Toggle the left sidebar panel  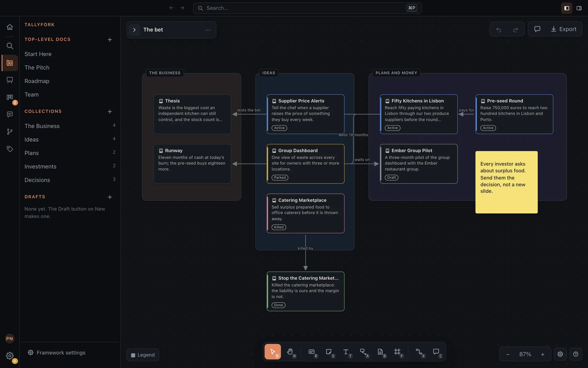[x=566, y=8]
